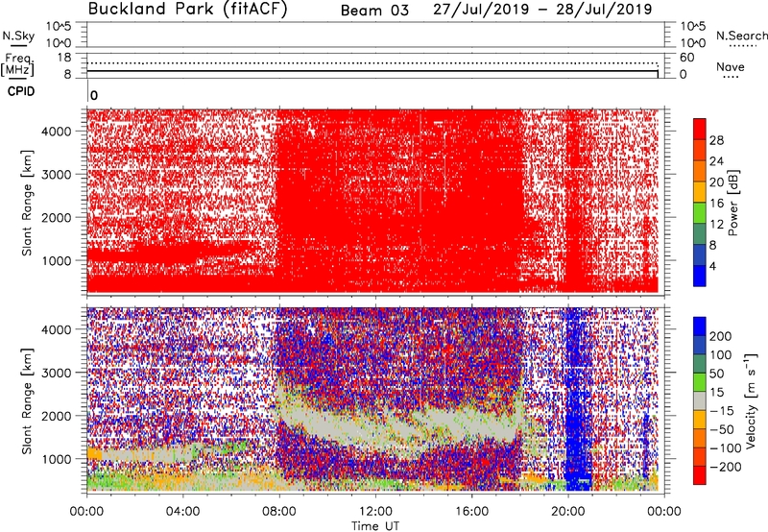The image size is (768, 532).
Task: Click the Buckland Park (fitACF) title
Action: point(187,10)
